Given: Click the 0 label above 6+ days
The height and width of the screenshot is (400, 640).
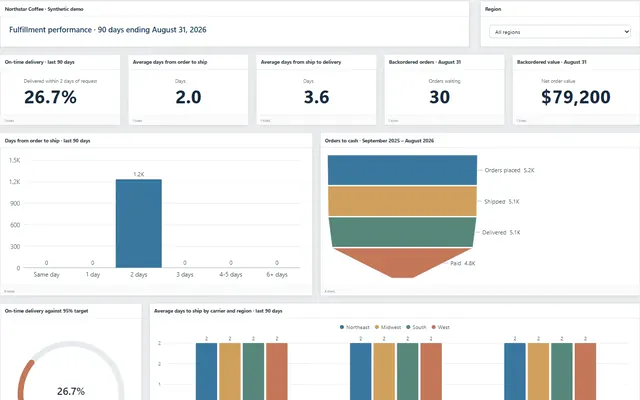Looking at the screenshot, I should pos(277,263).
